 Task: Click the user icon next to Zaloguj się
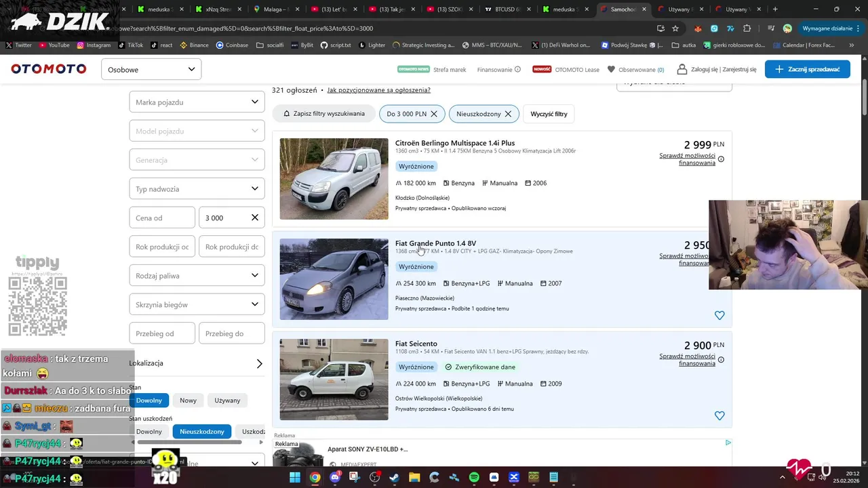coord(681,69)
